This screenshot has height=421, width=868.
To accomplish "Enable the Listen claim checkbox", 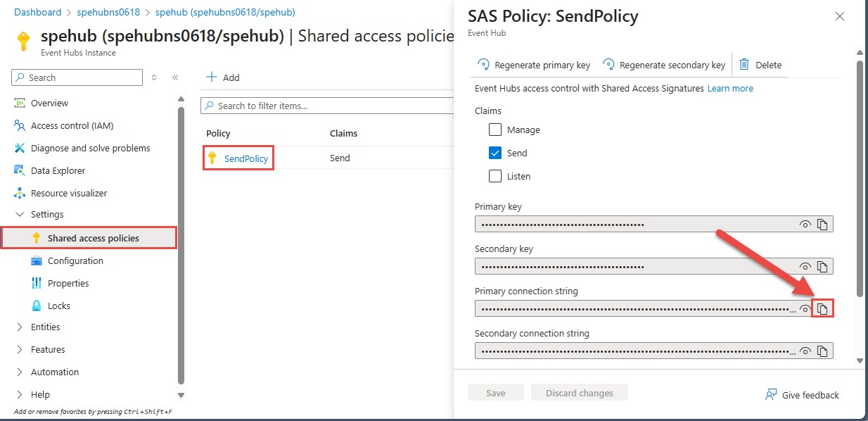I will [x=495, y=176].
